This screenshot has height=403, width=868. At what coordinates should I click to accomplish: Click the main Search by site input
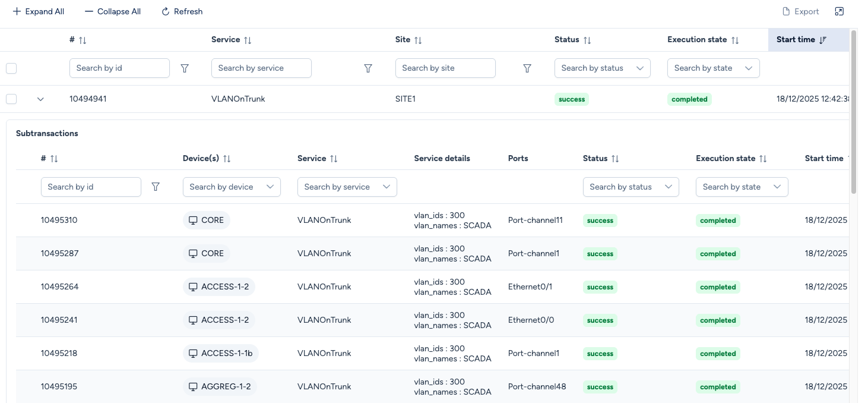pos(445,68)
